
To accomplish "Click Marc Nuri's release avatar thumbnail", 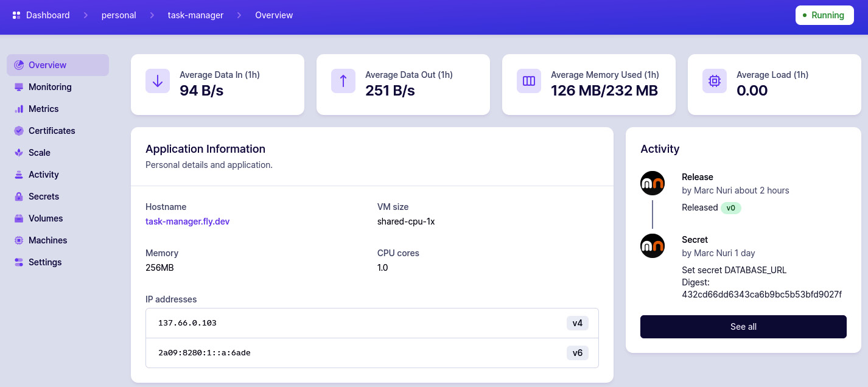I will tap(653, 183).
